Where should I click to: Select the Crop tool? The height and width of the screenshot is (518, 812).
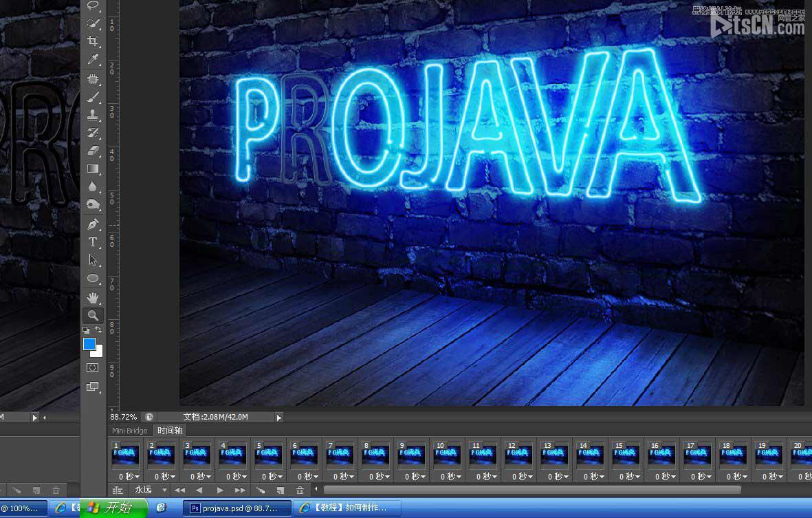pos(91,41)
